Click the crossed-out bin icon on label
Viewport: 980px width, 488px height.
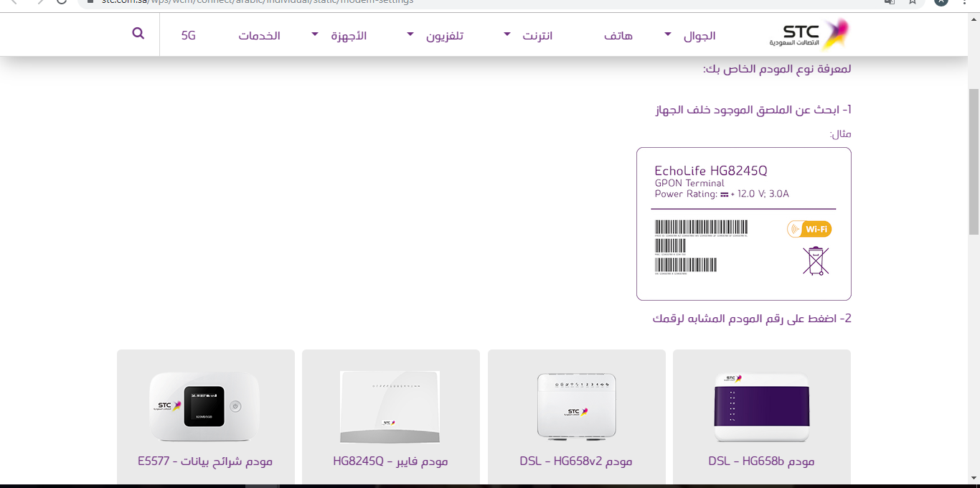click(815, 261)
